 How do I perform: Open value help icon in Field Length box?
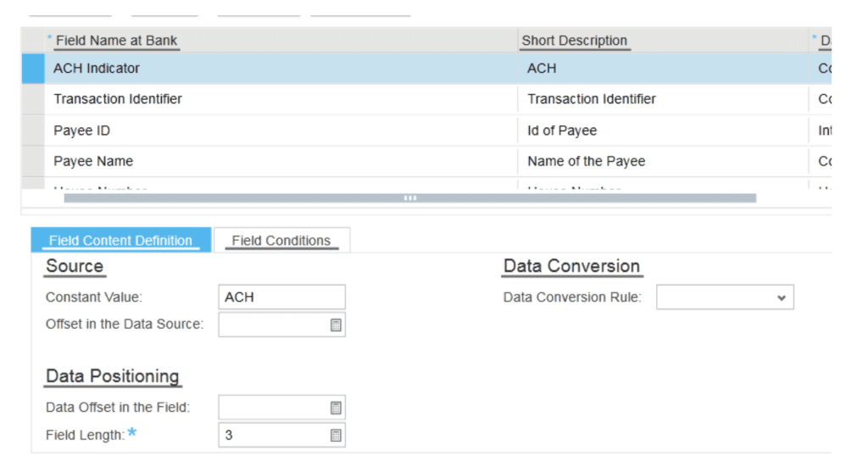coord(336,436)
